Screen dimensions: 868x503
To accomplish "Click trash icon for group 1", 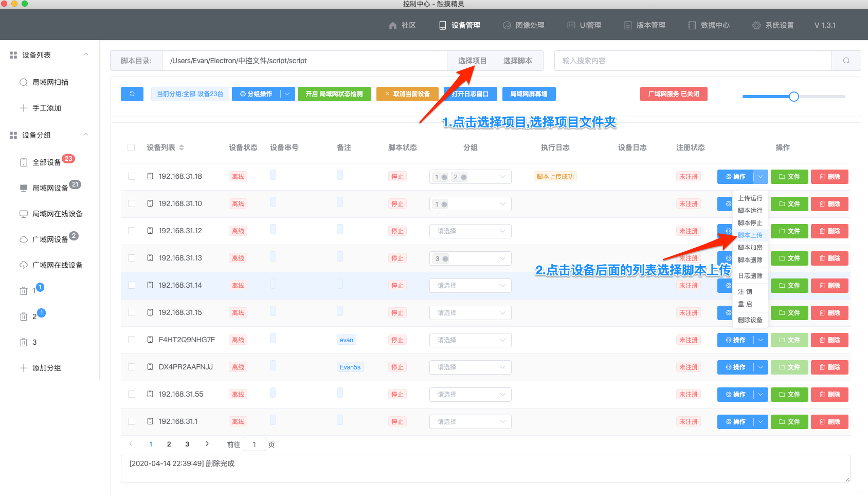I will (x=23, y=291).
